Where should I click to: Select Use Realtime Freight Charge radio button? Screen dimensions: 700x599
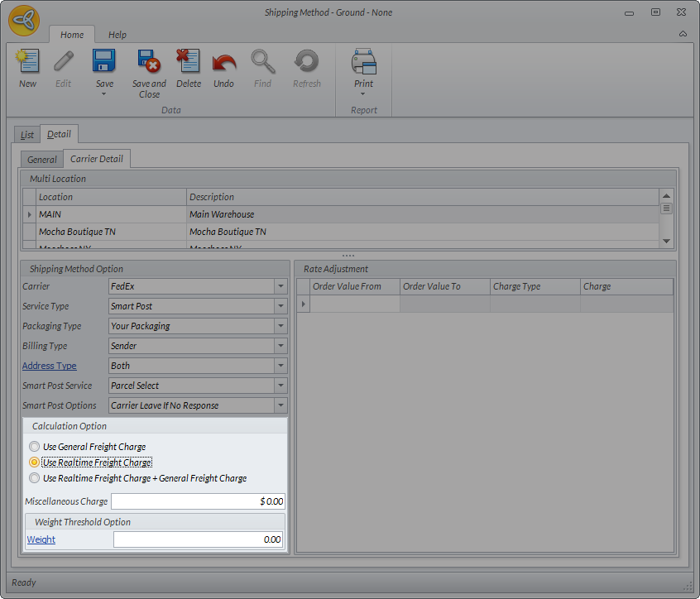pyautogui.click(x=34, y=462)
